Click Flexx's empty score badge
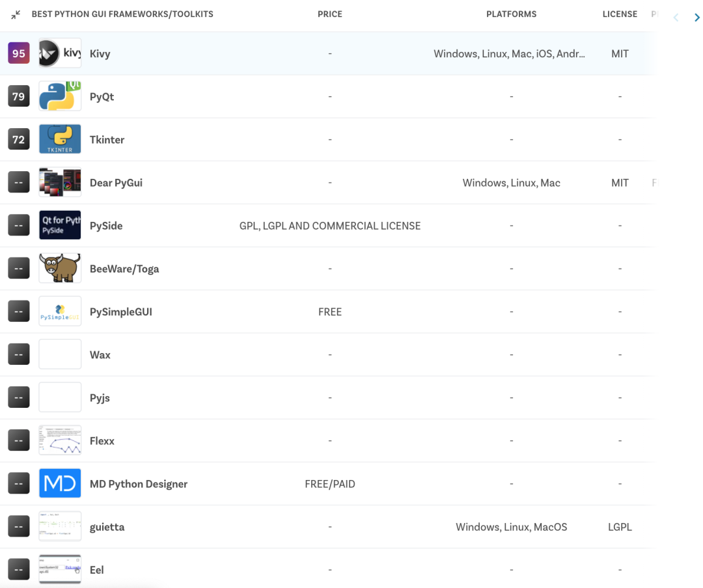Screen dimensions: 703x588 (x=19, y=440)
